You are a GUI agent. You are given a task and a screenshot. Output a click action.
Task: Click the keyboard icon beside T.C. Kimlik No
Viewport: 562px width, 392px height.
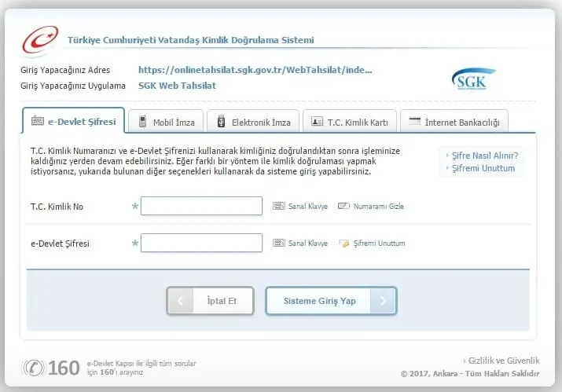coord(278,206)
